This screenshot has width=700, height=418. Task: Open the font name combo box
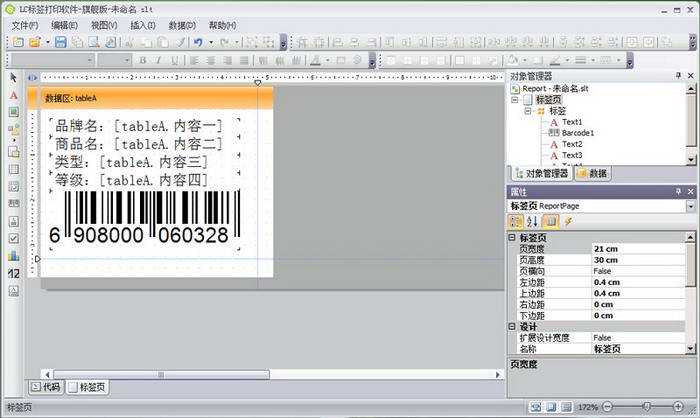pyautogui.click(x=53, y=60)
